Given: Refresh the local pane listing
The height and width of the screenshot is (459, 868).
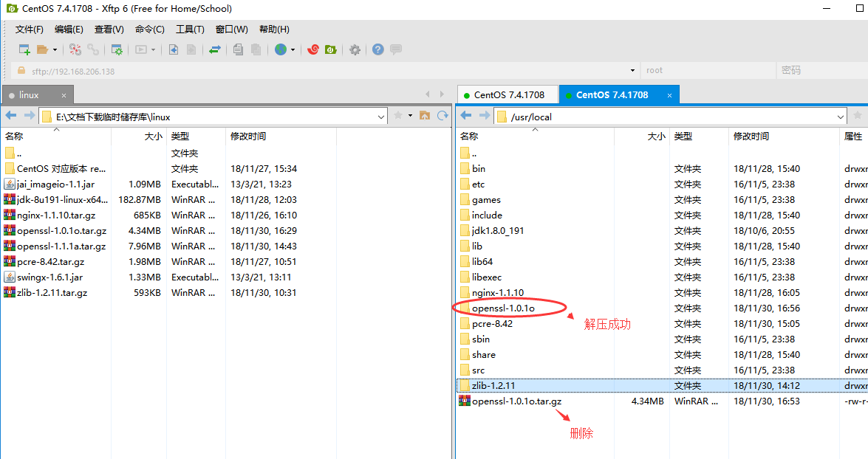Looking at the screenshot, I should pos(442,116).
